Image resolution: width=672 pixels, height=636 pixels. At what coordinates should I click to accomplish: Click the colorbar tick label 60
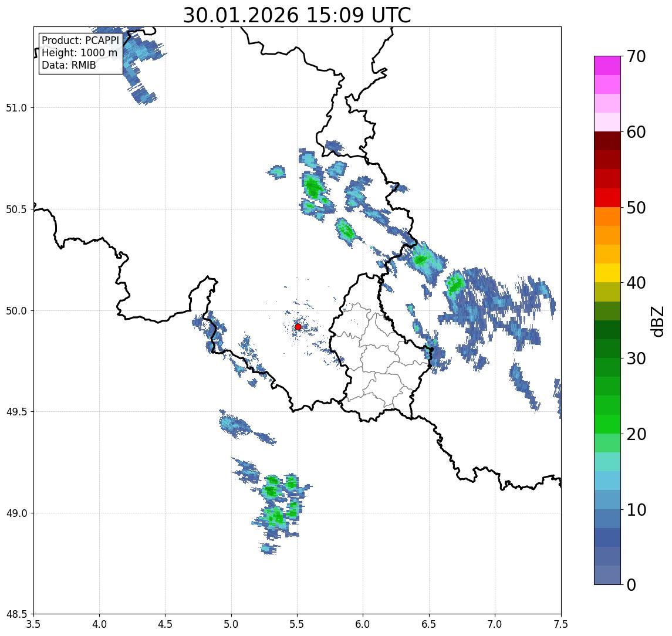pyautogui.click(x=636, y=132)
